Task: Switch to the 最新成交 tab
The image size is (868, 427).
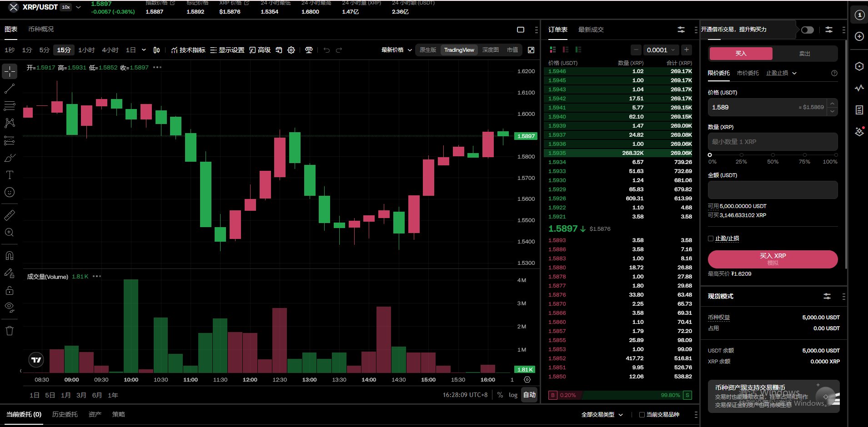Action: coord(591,30)
